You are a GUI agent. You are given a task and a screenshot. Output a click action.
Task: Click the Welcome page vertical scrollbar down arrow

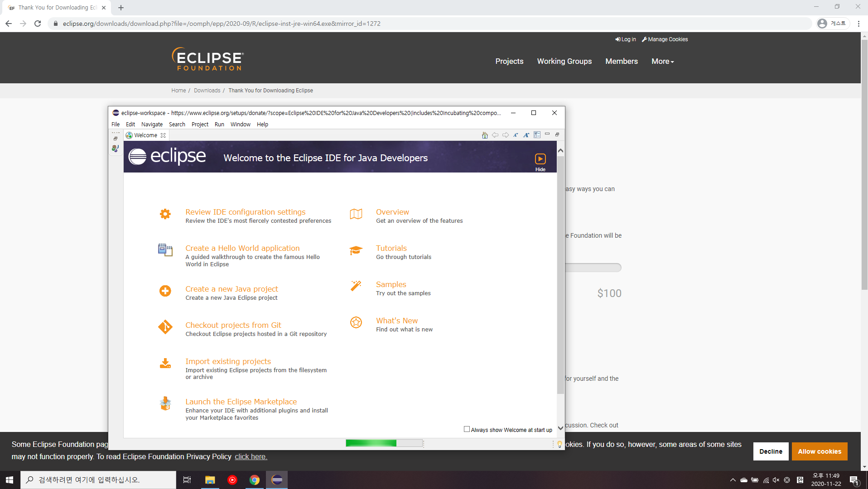pos(560,428)
